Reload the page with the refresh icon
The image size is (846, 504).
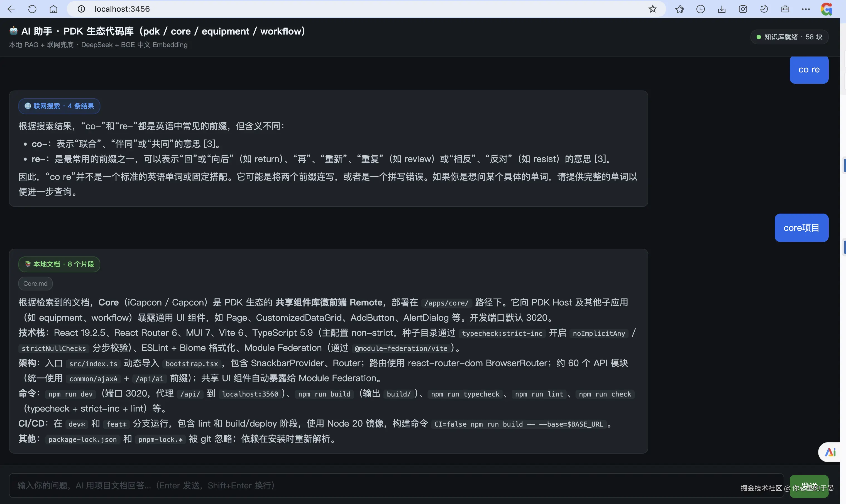point(32,9)
